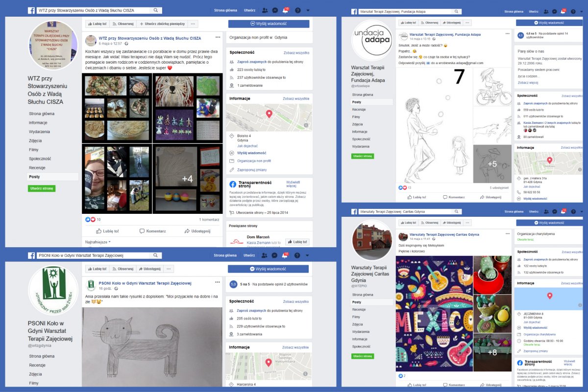Open +5 sketch tile in Adapa post
The height and width of the screenshot is (392, 588).
click(492, 164)
